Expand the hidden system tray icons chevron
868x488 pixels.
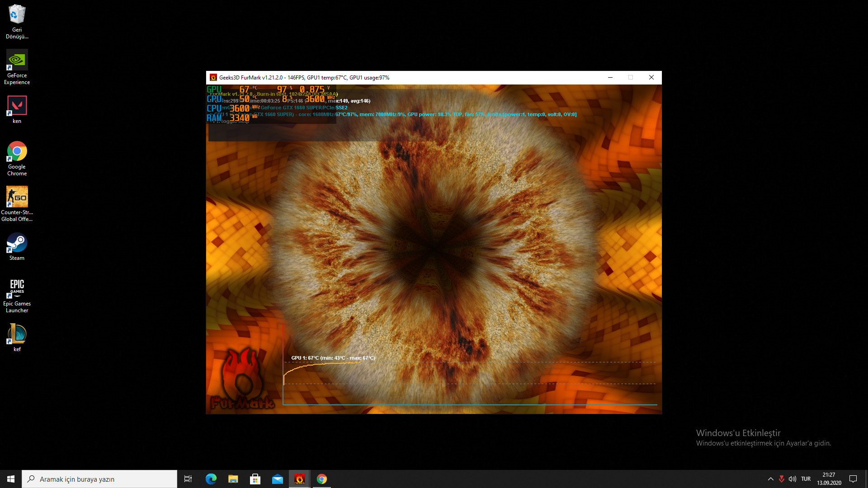[x=771, y=479]
